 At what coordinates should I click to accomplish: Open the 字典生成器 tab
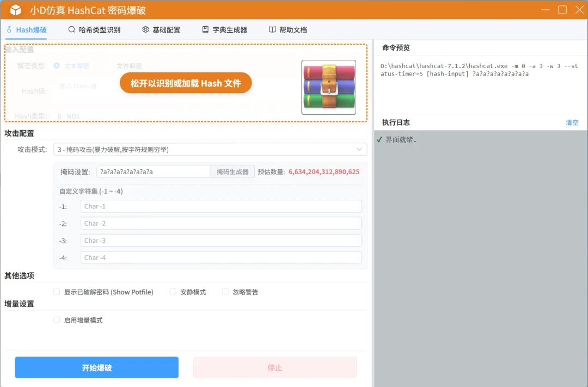pos(225,29)
